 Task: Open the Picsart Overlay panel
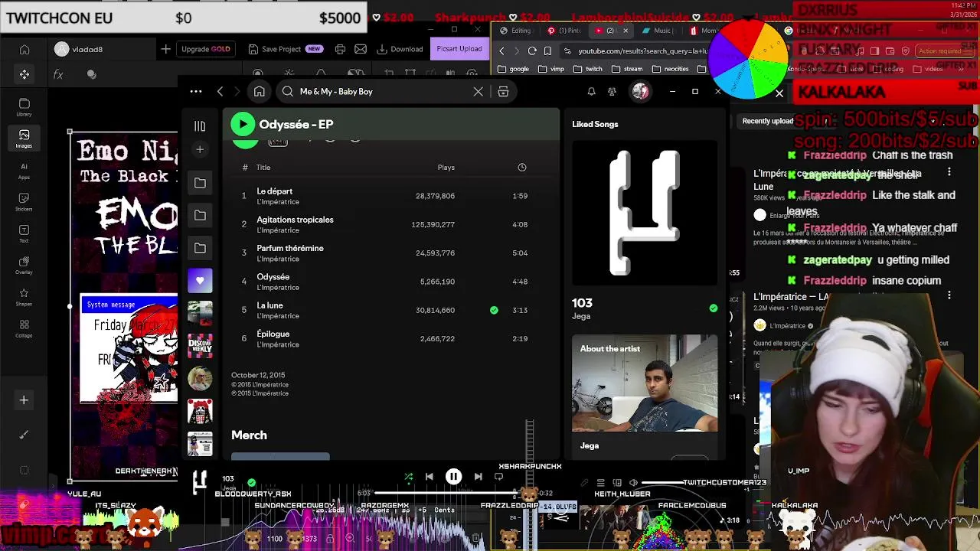tap(24, 266)
